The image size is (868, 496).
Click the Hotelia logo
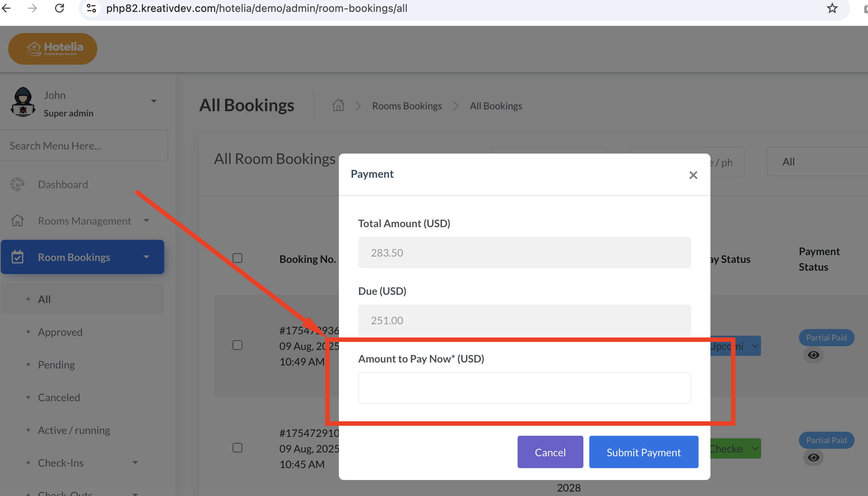tap(53, 49)
